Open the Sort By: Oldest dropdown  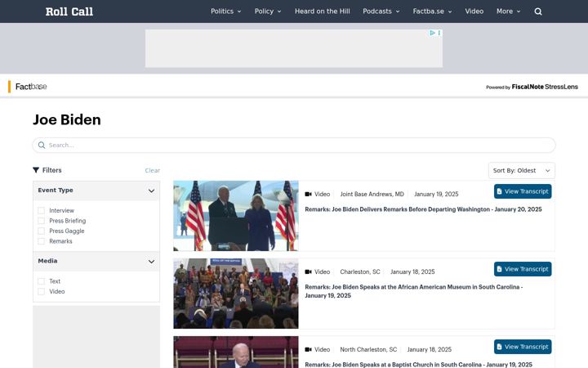[x=522, y=170]
